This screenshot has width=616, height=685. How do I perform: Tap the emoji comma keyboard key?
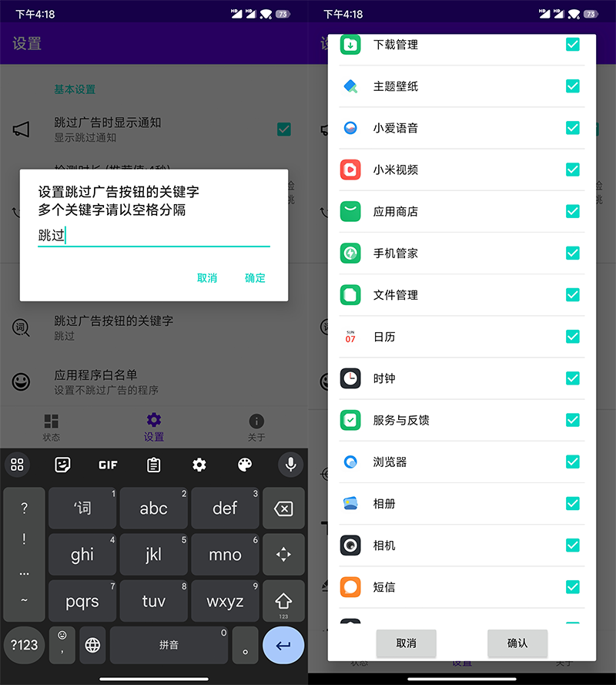(62, 645)
